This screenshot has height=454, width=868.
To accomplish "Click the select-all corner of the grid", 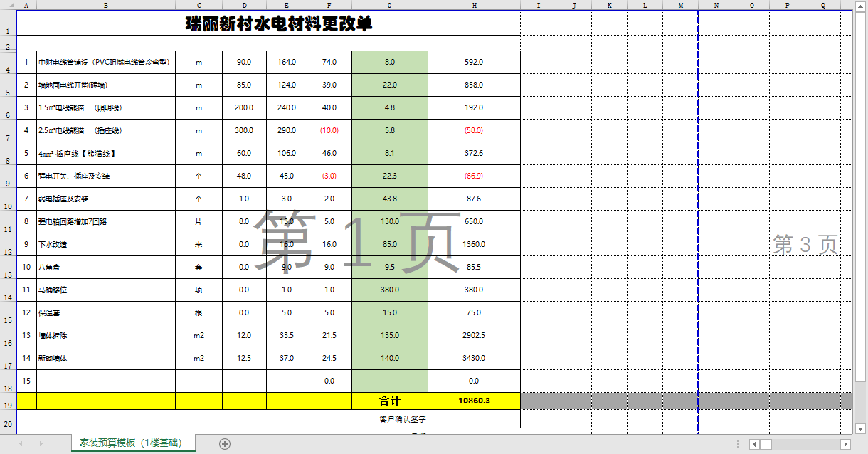I will [8, 5].
